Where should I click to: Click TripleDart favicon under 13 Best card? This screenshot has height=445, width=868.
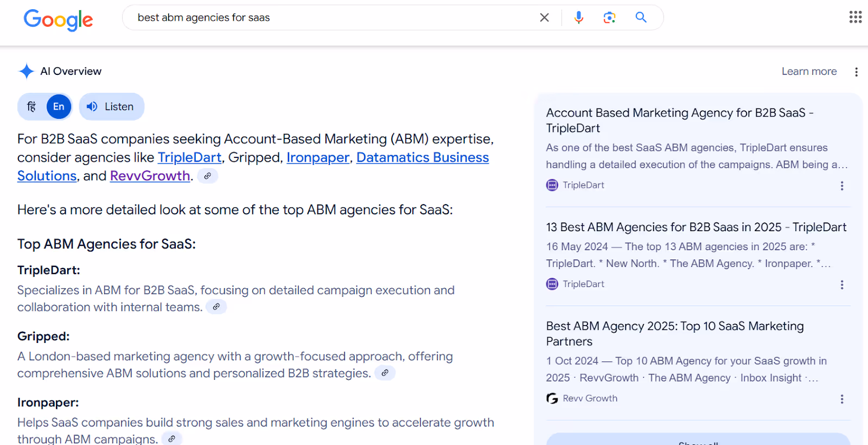[x=552, y=284]
